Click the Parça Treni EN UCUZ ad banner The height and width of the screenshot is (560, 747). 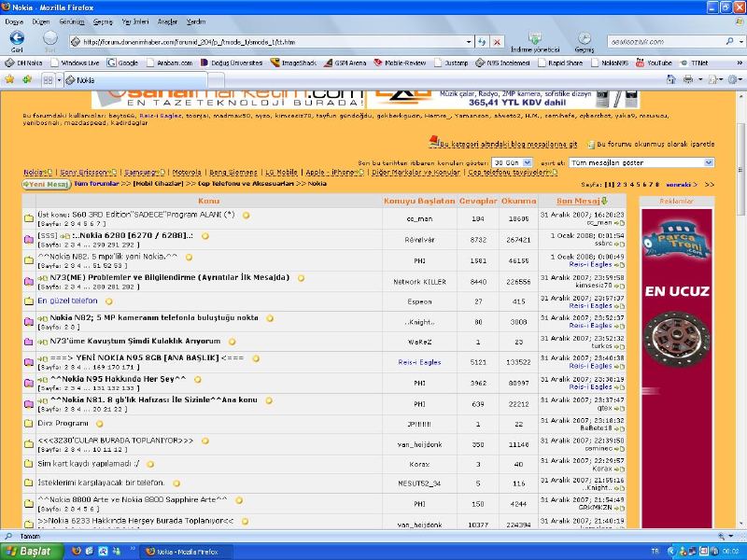(676, 368)
